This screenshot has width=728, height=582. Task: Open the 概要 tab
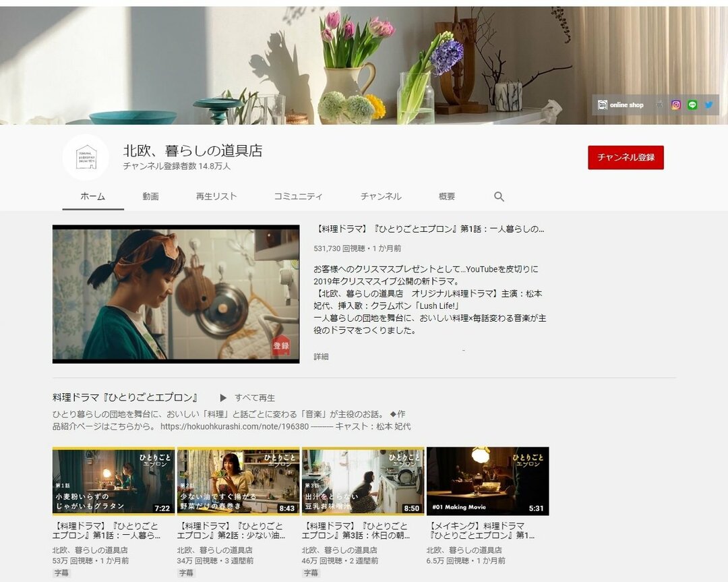[x=447, y=196]
